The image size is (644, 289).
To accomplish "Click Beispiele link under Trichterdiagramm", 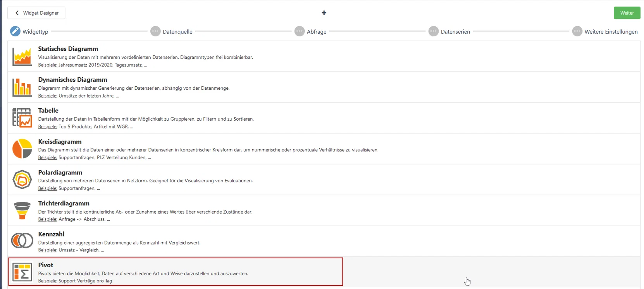I will coord(48,219).
